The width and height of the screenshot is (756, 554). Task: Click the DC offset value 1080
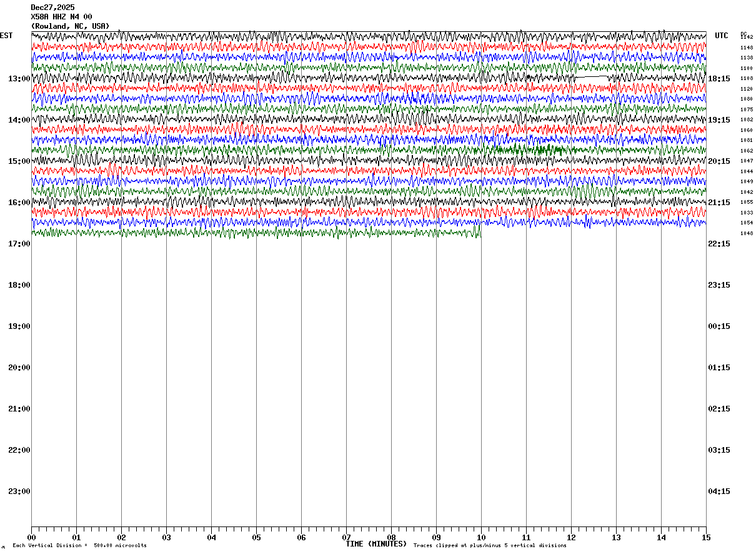tap(747, 99)
